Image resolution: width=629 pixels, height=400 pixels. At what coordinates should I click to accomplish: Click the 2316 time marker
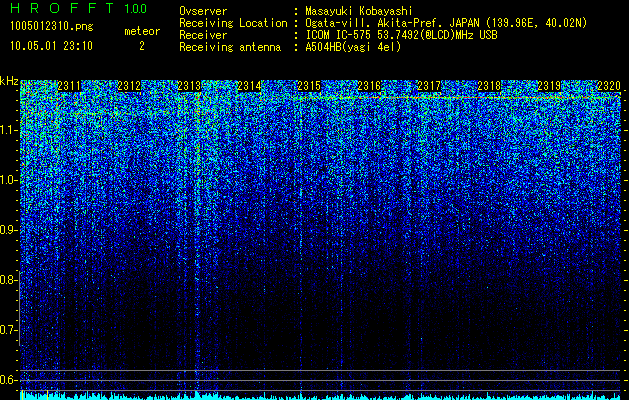[x=369, y=86]
